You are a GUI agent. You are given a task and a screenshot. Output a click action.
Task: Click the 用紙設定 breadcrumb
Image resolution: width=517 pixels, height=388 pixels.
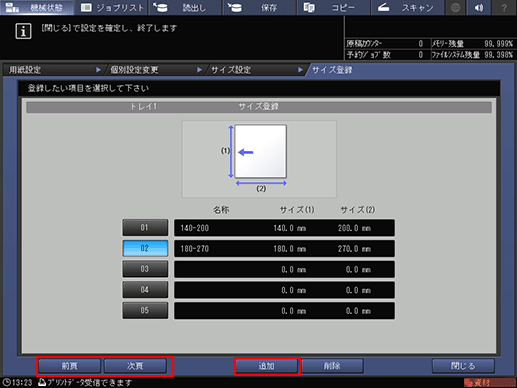[53, 70]
